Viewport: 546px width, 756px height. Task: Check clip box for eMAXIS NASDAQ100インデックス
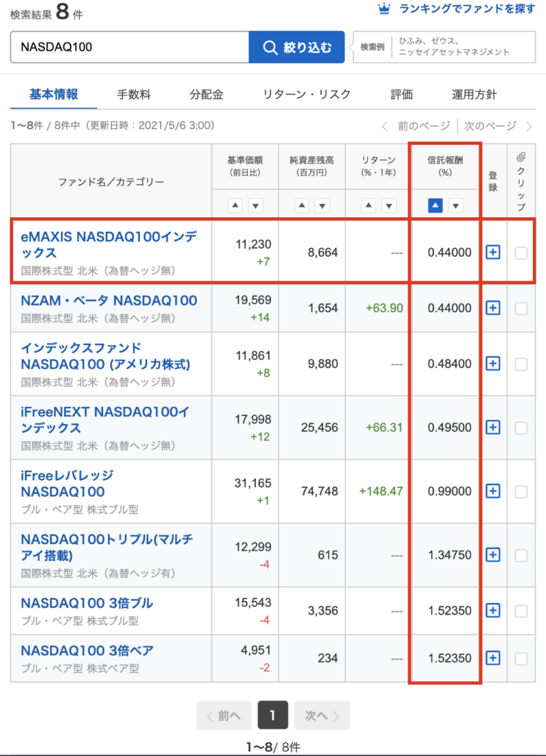pyautogui.click(x=521, y=253)
